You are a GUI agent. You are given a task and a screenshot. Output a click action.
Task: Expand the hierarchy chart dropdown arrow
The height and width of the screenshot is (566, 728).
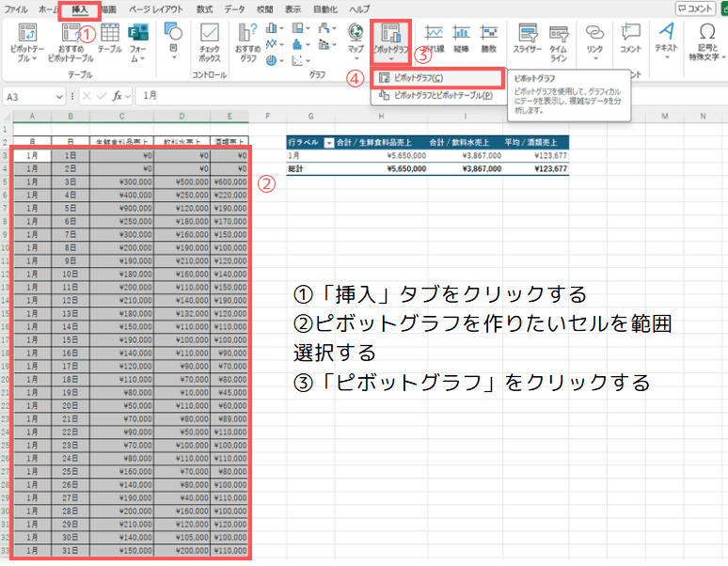[308, 29]
